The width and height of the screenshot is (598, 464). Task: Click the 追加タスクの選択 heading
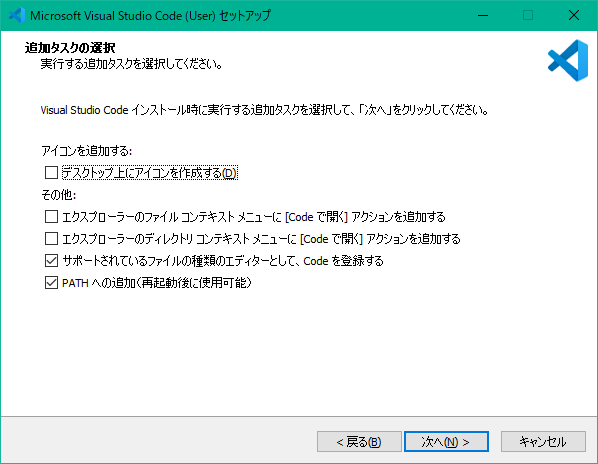(70, 48)
